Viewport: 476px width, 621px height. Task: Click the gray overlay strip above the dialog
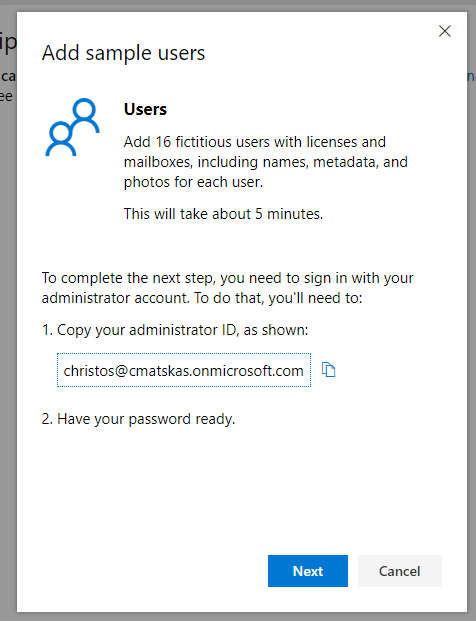coord(238,5)
